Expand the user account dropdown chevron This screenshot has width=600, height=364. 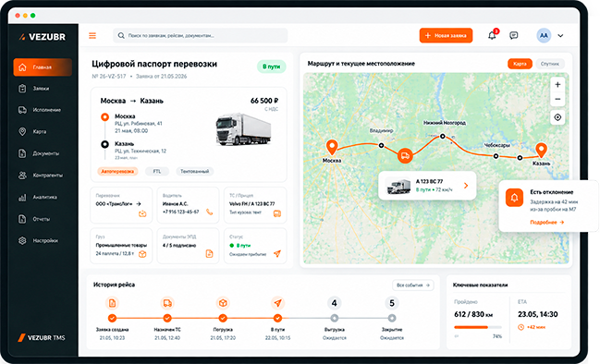(560, 35)
